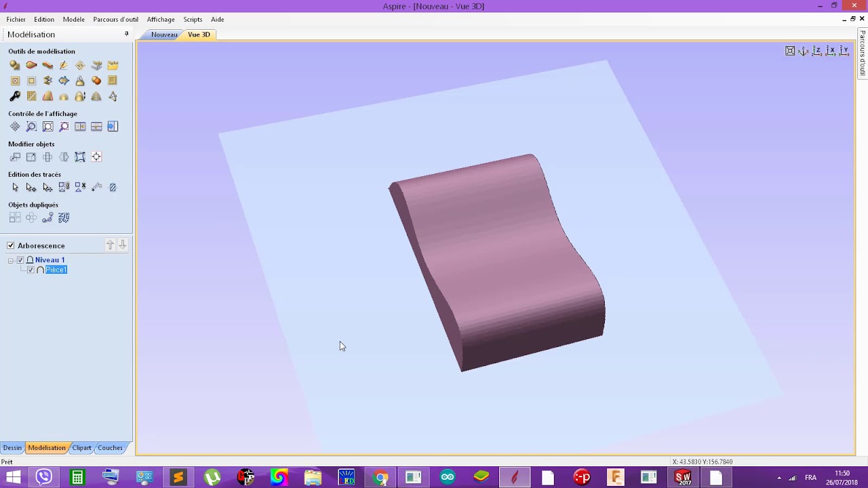
Task: Select the zoom magnifier tool
Action: [x=31, y=127]
